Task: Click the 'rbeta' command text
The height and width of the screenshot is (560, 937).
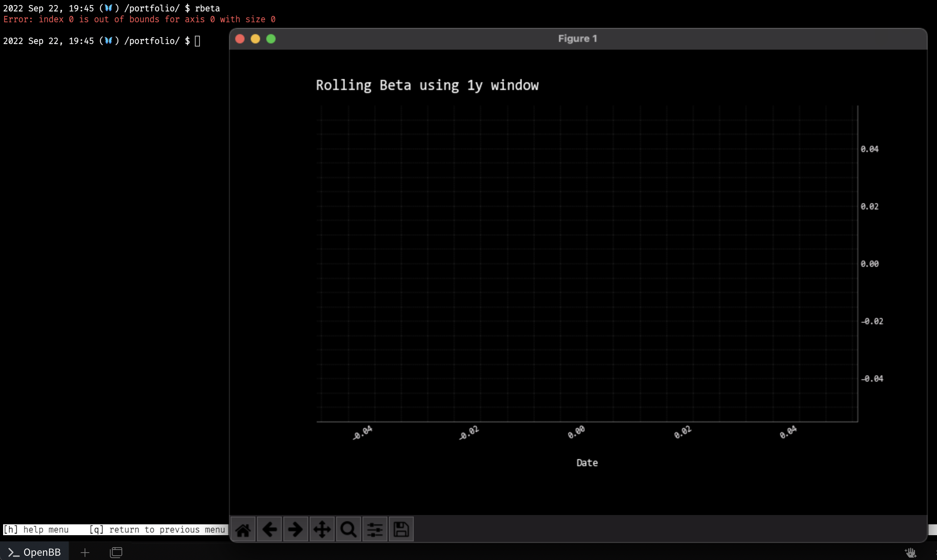Action: point(207,8)
